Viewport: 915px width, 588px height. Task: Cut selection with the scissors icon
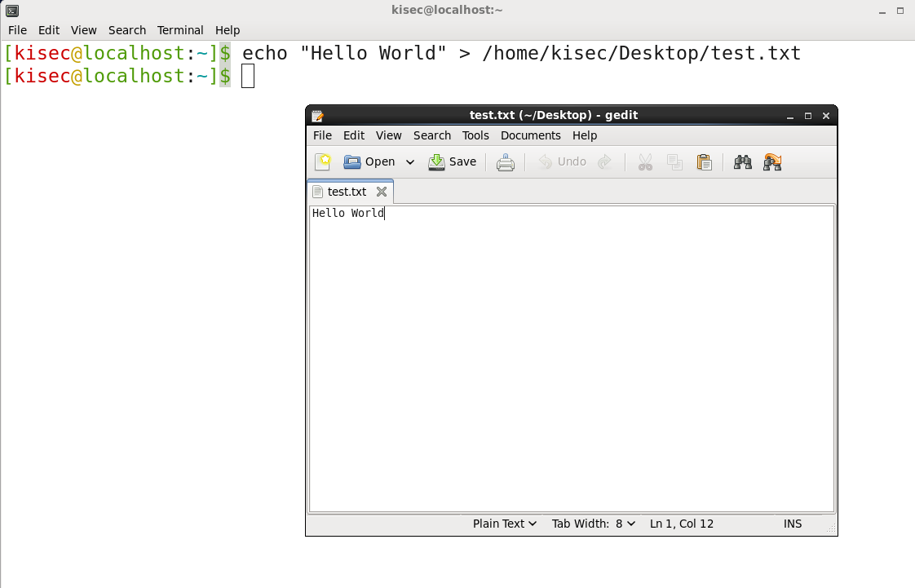tap(645, 162)
